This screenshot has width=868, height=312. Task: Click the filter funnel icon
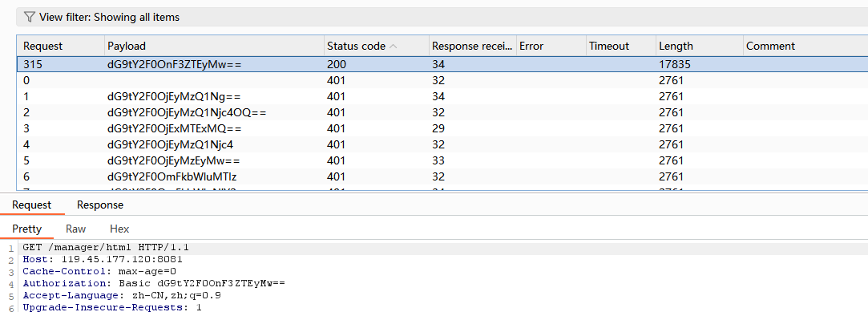[x=30, y=17]
